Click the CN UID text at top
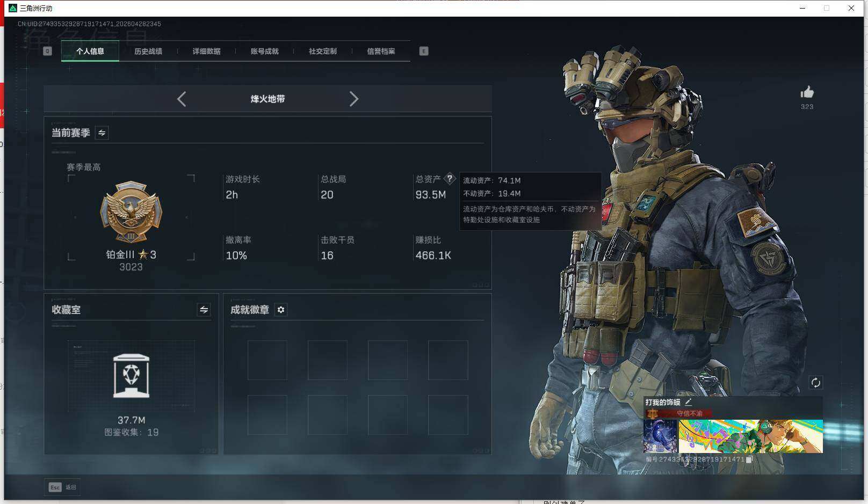This screenshot has height=504, width=868. [89, 24]
